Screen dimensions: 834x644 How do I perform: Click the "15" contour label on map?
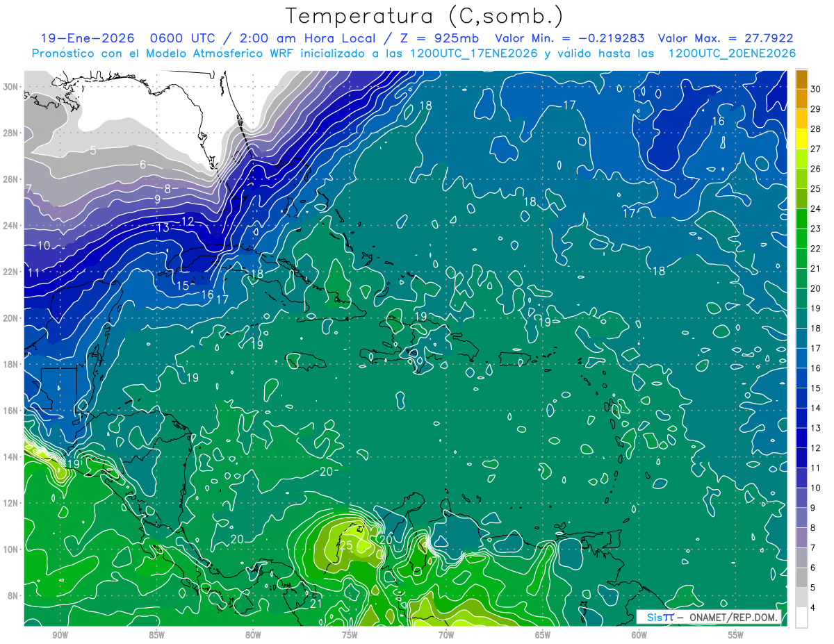(x=183, y=286)
